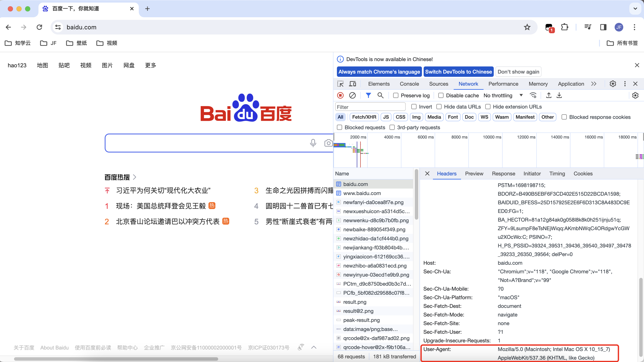Enable Preserve log checkbox
This screenshot has width=644, height=362.
click(x=396, y=95)
